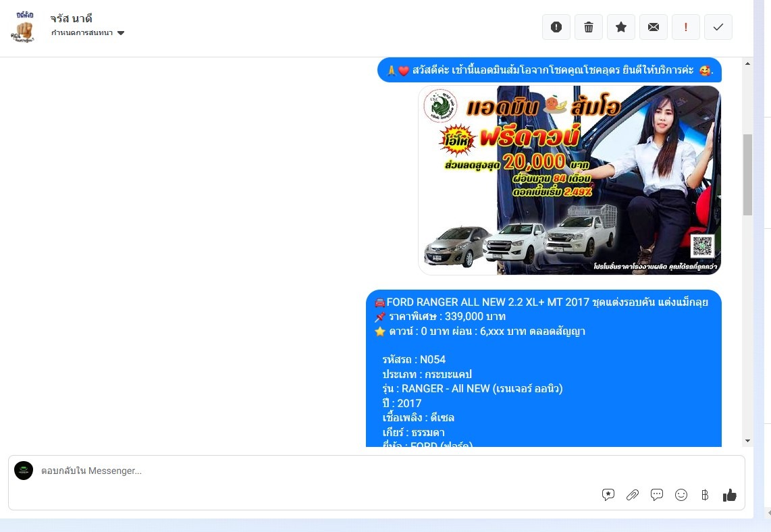771x532 pixels.
Task: Send a thumbs-up like
Action: pos(730,495)
